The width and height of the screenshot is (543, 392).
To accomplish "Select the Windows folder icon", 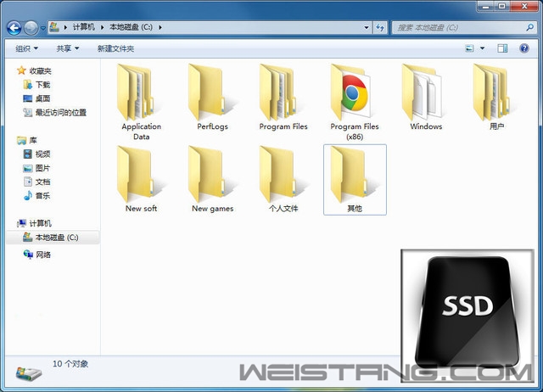I will click(x=426, y=95).
